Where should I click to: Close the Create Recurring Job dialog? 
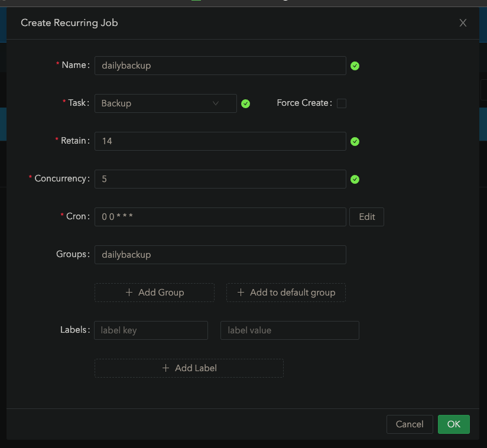tap(463, 23)
